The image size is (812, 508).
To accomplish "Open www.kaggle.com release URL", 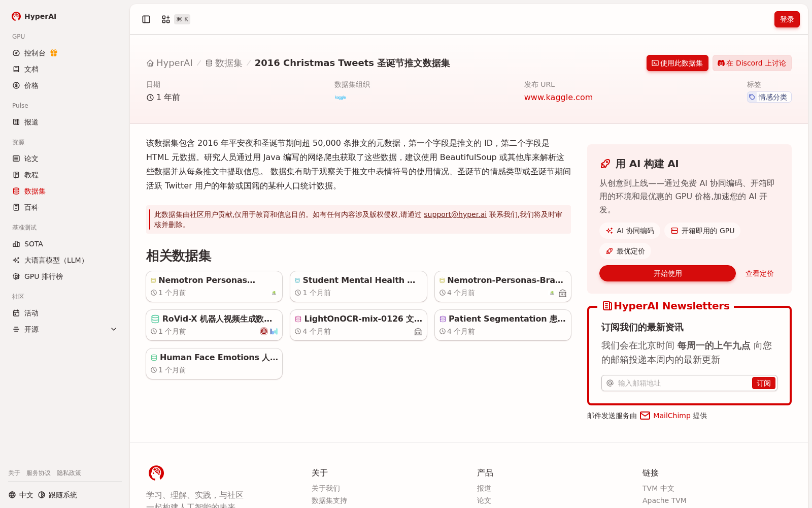I will pos(558,97).
